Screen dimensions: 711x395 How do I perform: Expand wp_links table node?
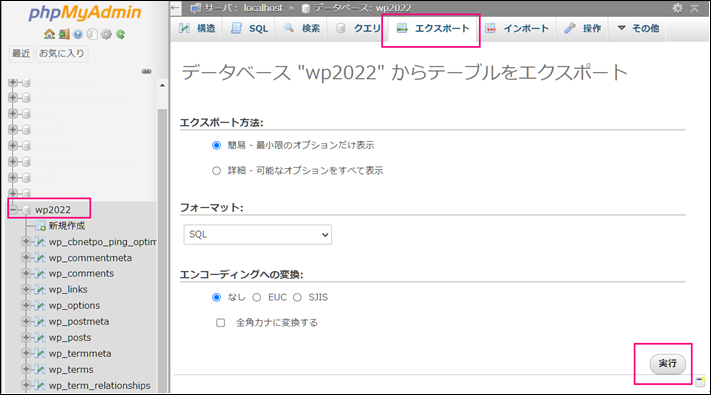coord(26,289)
